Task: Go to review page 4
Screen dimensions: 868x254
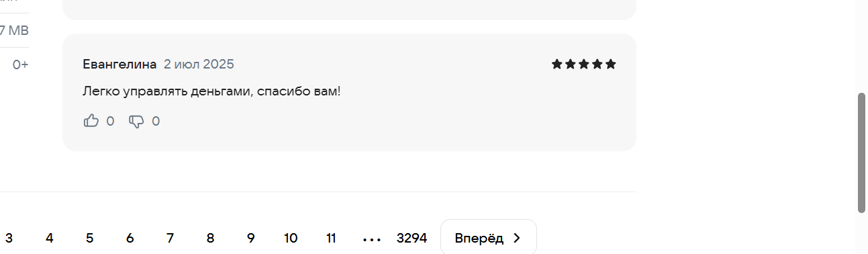Action: click(50, 238)
